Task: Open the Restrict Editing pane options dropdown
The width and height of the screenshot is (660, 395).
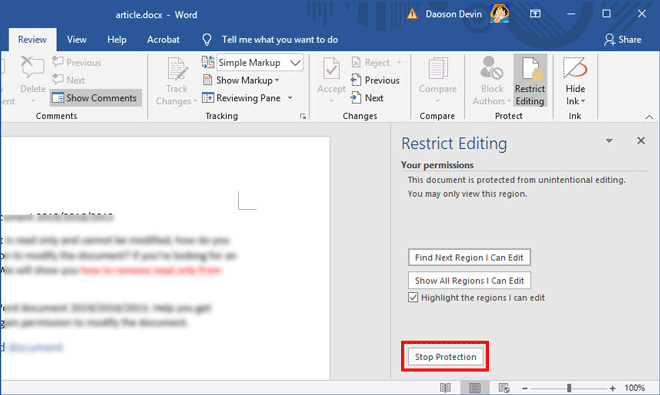Action: click(609, 141)
